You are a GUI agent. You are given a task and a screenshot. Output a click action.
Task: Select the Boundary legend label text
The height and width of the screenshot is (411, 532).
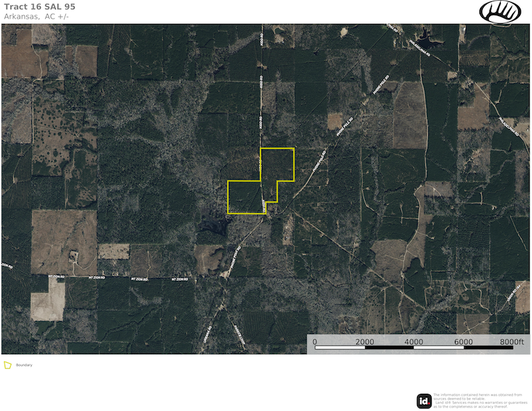pyautogui.click(x=24, y=365)
